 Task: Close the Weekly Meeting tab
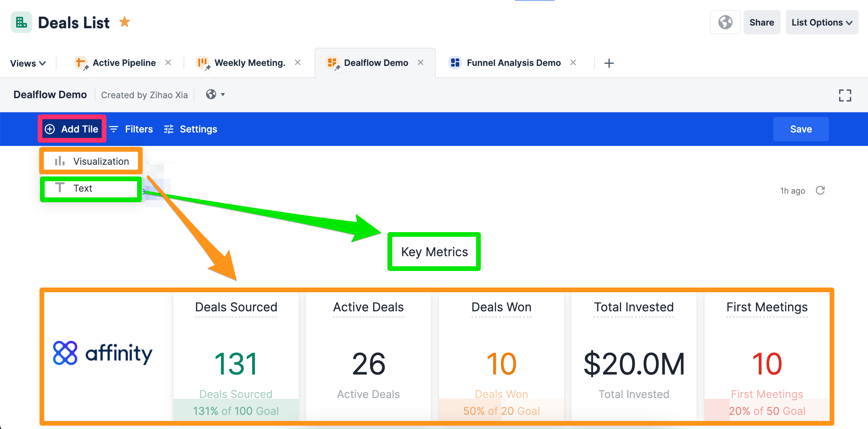298,63
